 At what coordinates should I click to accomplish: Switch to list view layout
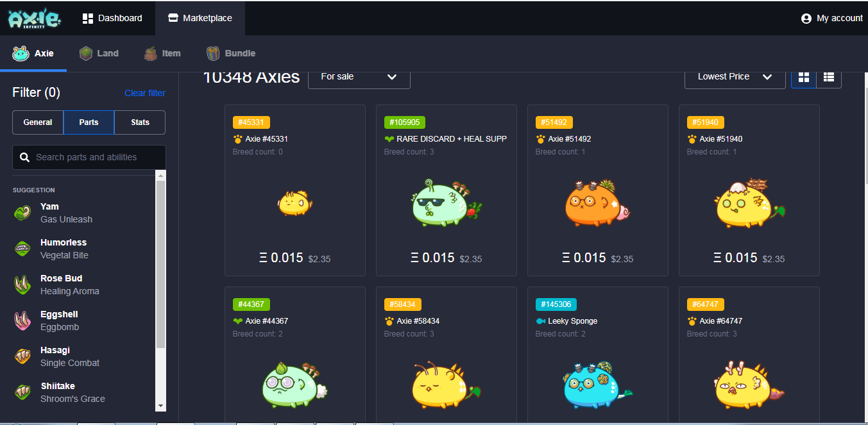point(829,77)
